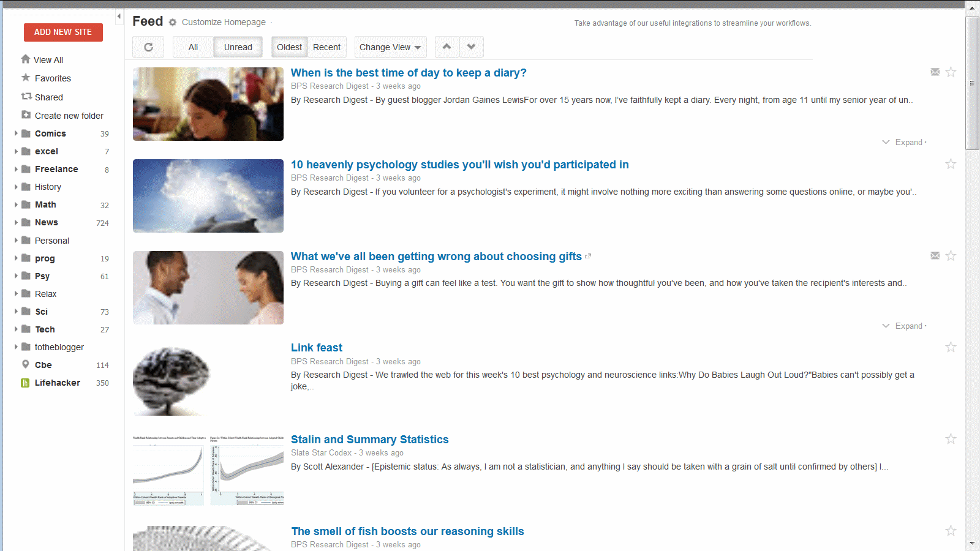This screenshot has height=551, width=980.
Task: Click the scrollbar down arrow
Action: (x=973, y=544)
